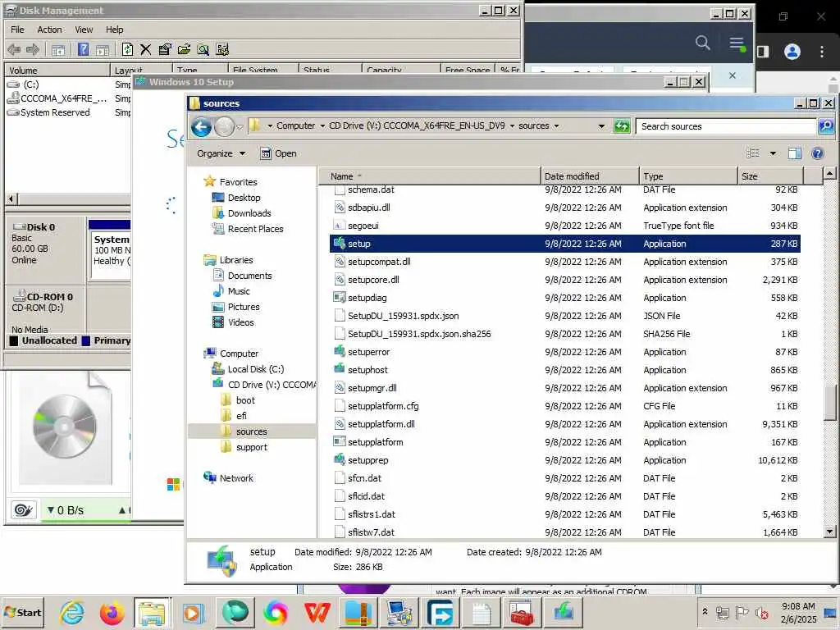Open Explorer help question mark icon
The width and height of the screenshot is (840, 630).
click(818, 153)
